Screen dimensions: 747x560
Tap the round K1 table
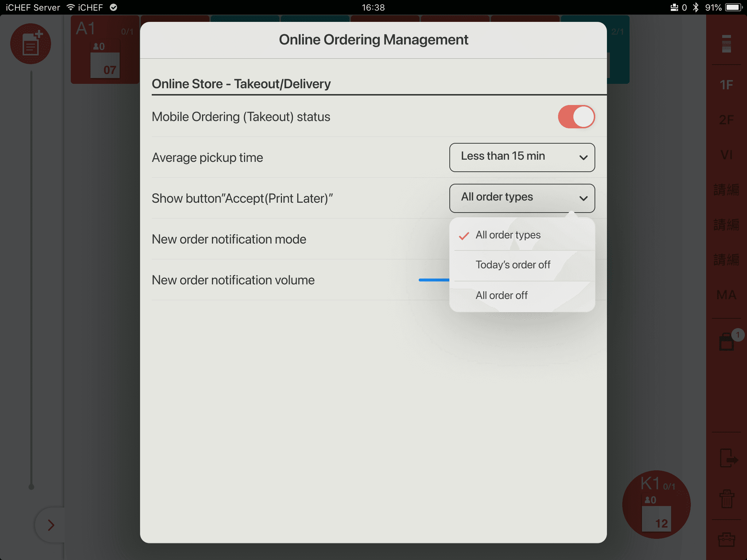coord(657,505)
